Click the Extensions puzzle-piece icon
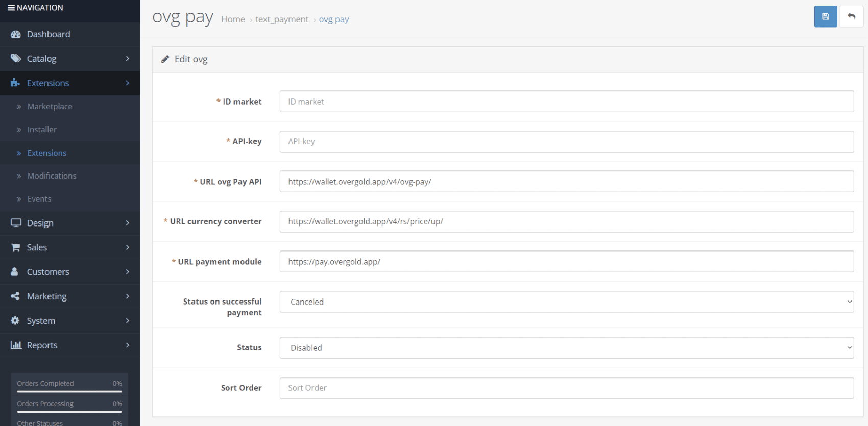Image resolution: width=868 pixels, height=426 pixels. tap(15, 83)
